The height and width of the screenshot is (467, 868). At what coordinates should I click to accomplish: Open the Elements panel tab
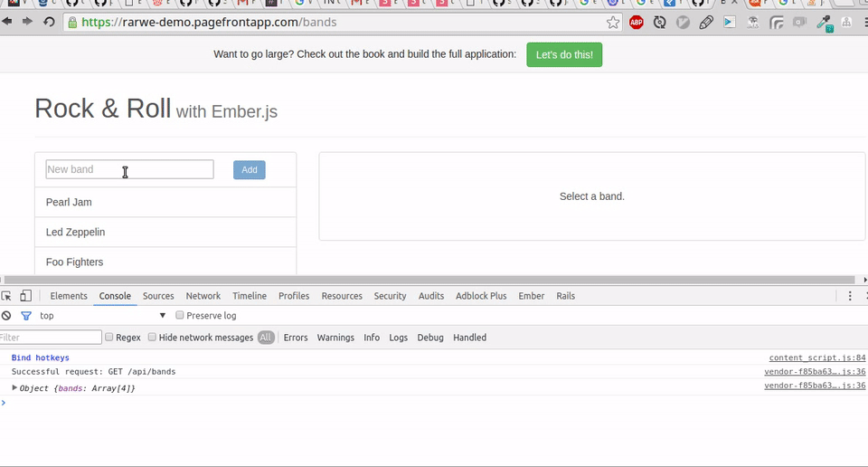pos(69,296)
